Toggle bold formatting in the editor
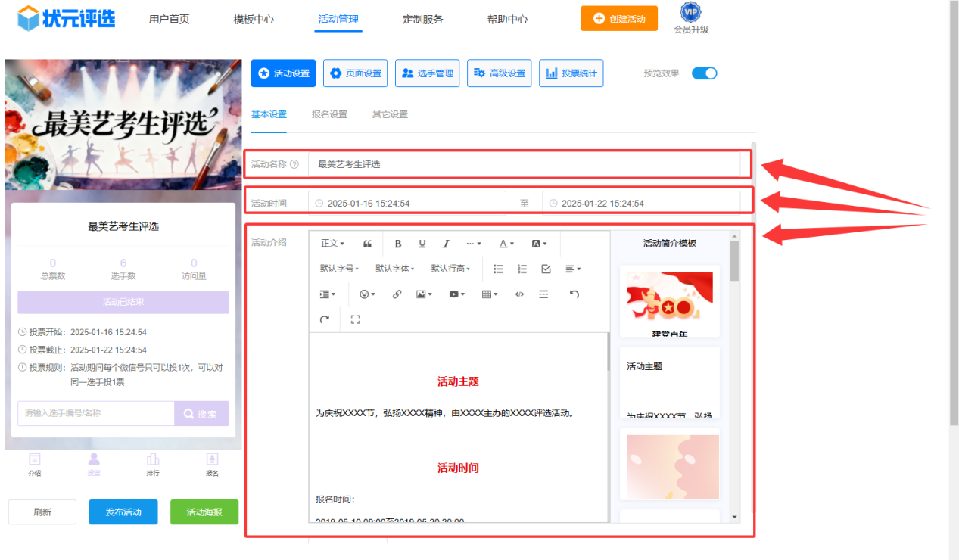This screenshot has width=959, height=560. [398, 244]
